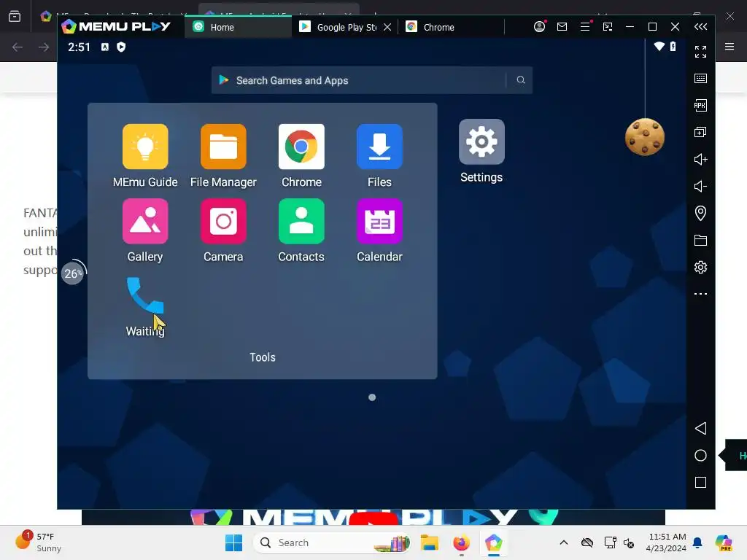The width and height of the screenshot is (747, 560).
Task: Open GPS location tool in sidebar
Action: [700, 213]
